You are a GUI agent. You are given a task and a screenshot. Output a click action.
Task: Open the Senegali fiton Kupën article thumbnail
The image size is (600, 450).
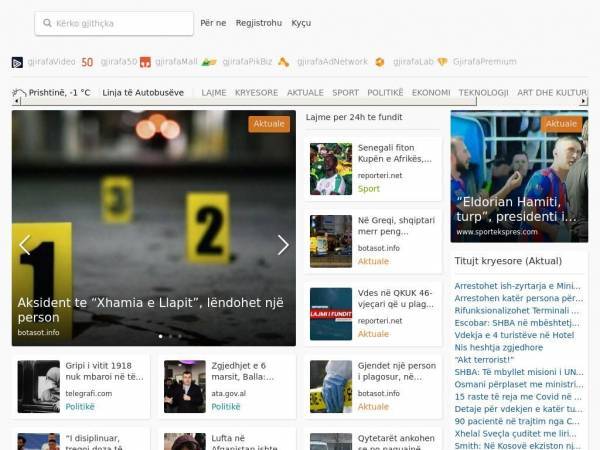pos(331,169)
